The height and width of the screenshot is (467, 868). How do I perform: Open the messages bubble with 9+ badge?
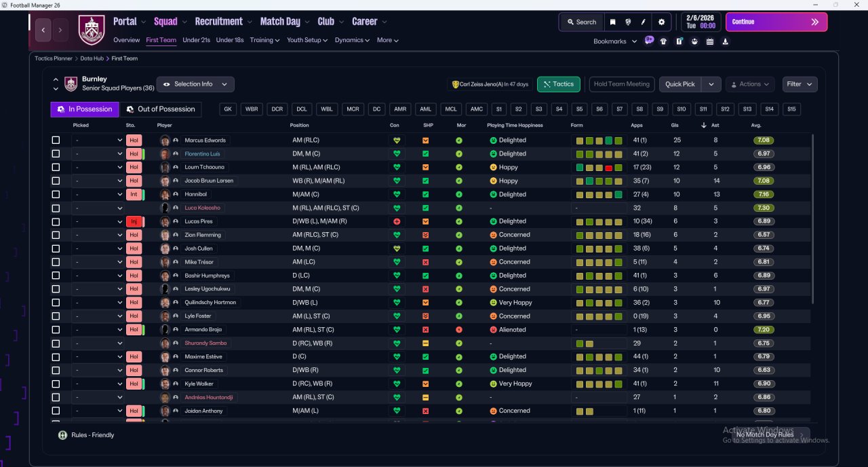click(649, 41)
